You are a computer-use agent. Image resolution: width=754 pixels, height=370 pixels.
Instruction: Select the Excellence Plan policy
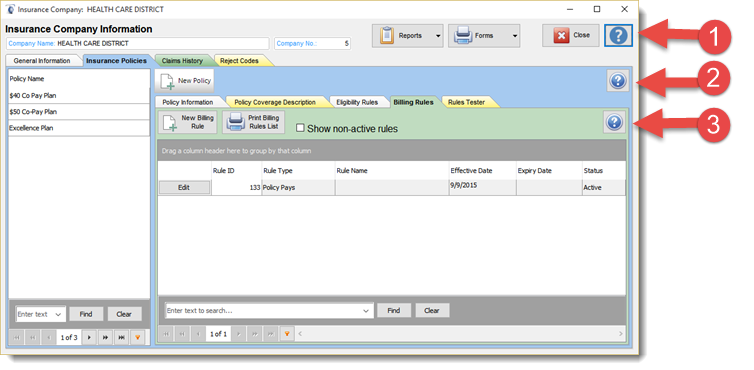click(79, 128)
